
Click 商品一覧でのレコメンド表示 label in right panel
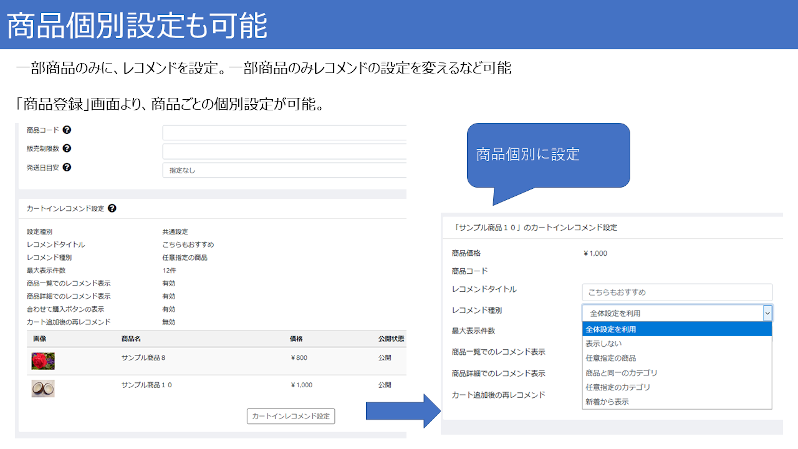[x=498, y=352]
